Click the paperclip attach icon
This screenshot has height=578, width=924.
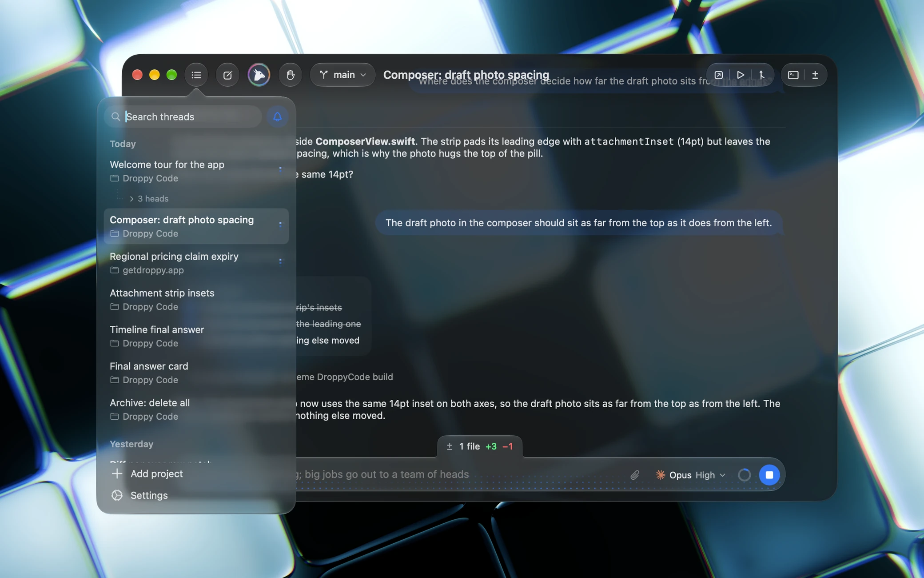(634, 475)
